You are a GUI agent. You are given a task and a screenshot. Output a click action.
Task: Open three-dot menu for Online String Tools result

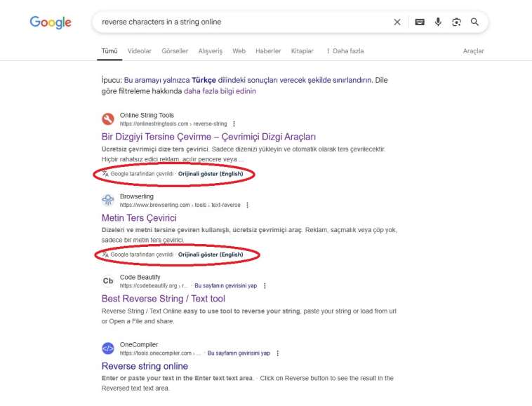234,124
